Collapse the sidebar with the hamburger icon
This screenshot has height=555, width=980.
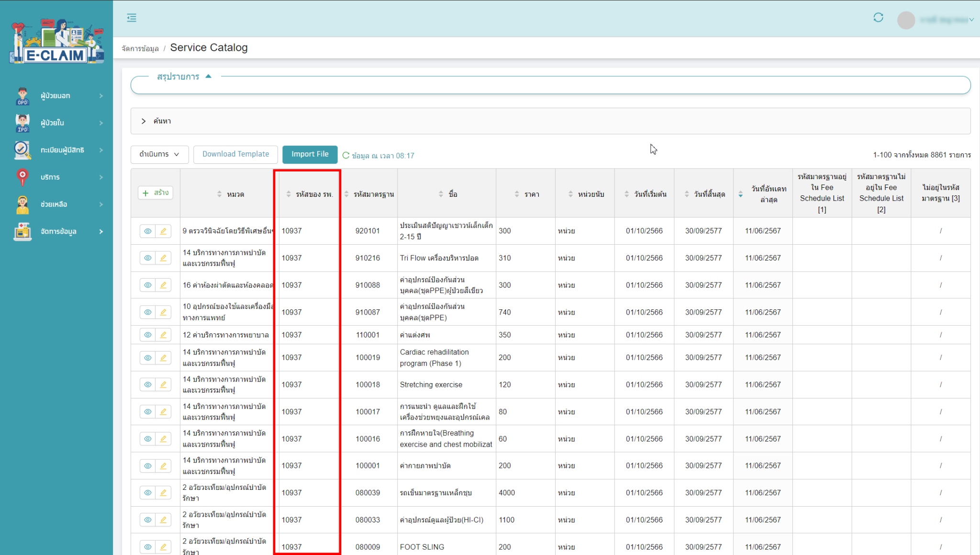[132, 18]
